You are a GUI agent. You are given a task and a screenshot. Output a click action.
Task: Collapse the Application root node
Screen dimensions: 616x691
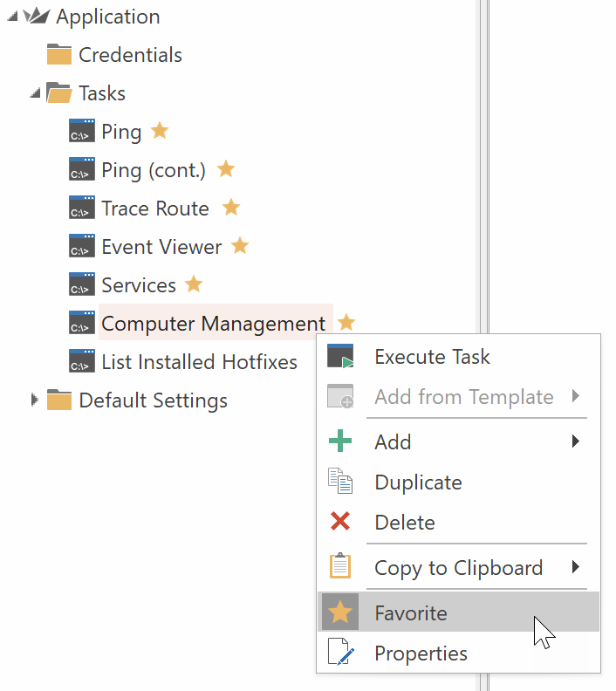click(x=12, y=17)
